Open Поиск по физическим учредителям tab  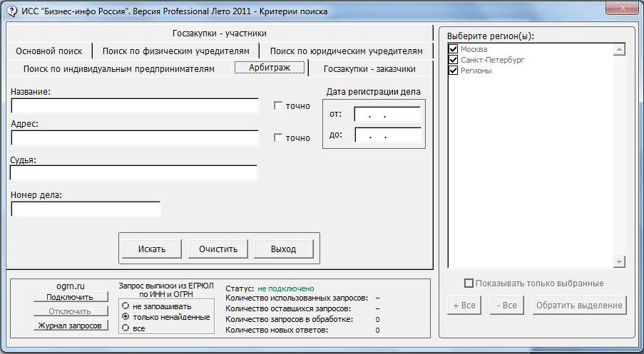[x=176, y=51]
